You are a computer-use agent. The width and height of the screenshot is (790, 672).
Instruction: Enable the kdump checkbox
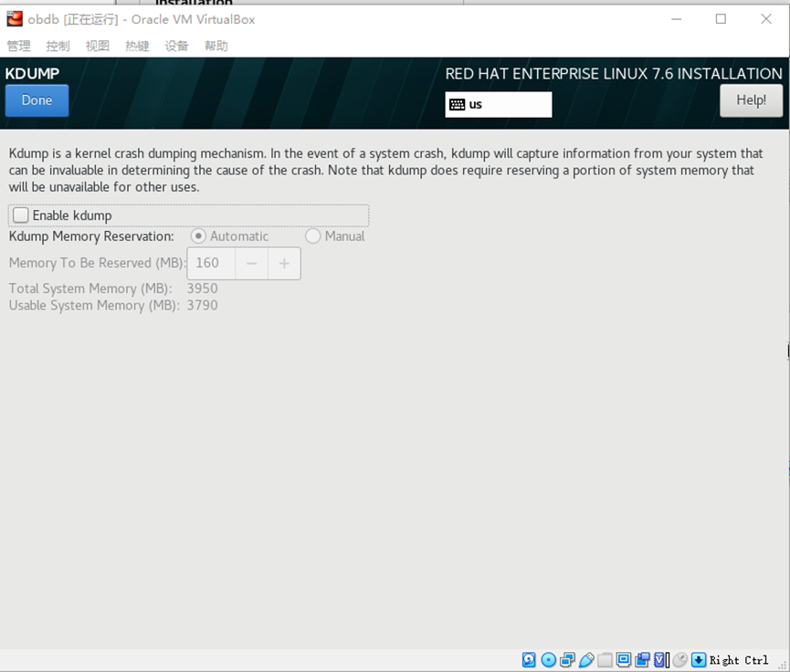pyautogui.click(x=20, y=215)
